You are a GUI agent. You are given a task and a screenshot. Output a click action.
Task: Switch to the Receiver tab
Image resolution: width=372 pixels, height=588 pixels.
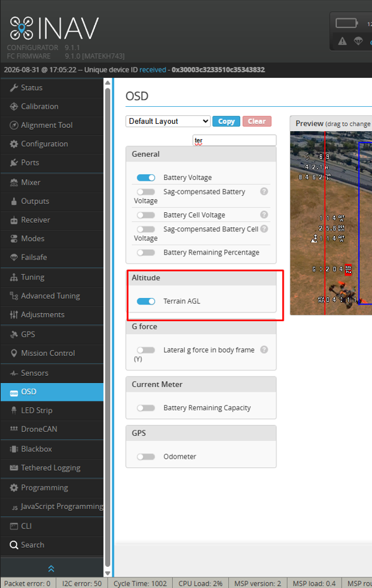click(x=52, y=220)
